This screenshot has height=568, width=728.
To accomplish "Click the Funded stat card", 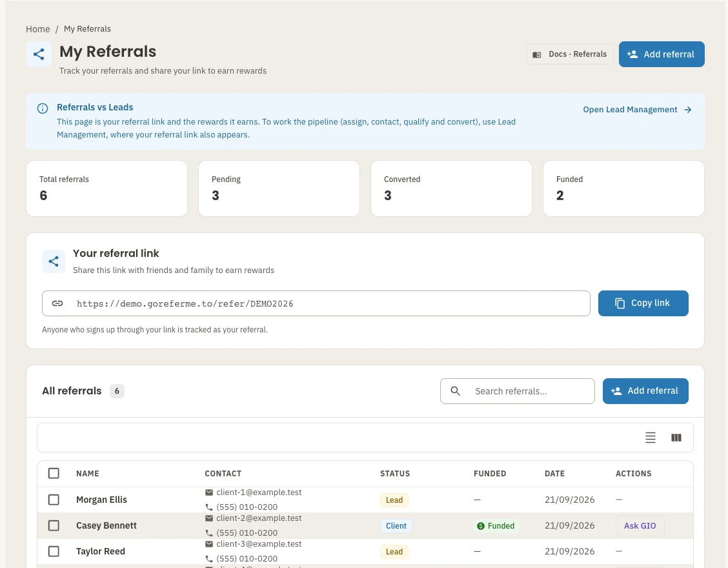I will click(623, 188).
